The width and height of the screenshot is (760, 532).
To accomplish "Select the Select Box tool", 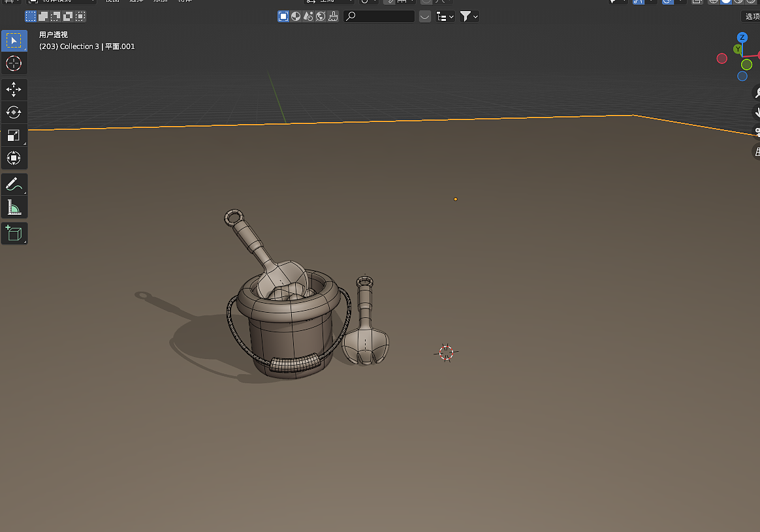I will [x=14, y=40].
